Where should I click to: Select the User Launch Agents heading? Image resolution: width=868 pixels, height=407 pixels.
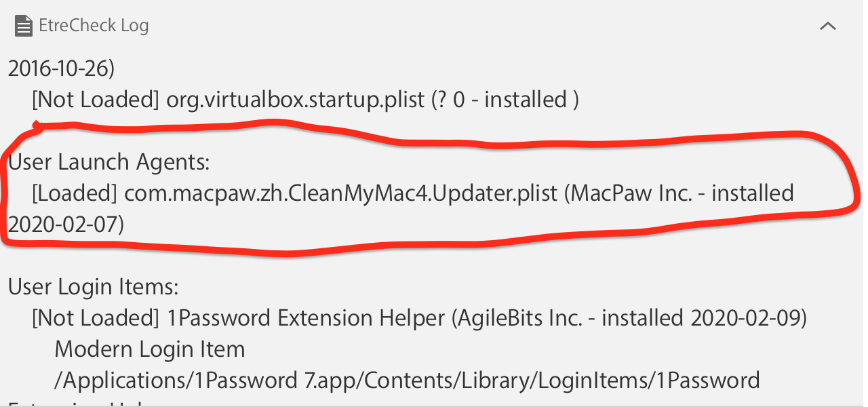coord(108,162)
